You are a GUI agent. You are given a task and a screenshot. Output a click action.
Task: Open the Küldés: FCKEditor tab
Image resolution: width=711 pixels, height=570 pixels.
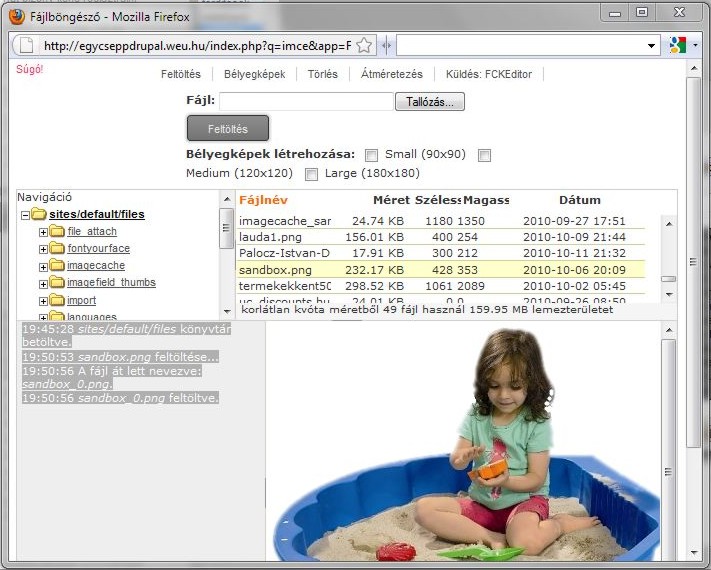[489, 74]
